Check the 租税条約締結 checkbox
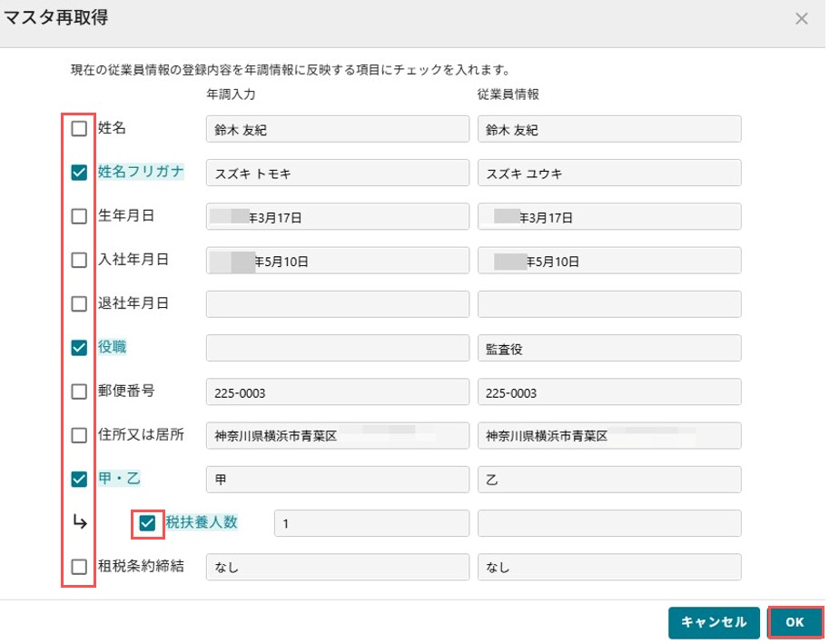The image size is (829, 644). [x=79, y=567]
